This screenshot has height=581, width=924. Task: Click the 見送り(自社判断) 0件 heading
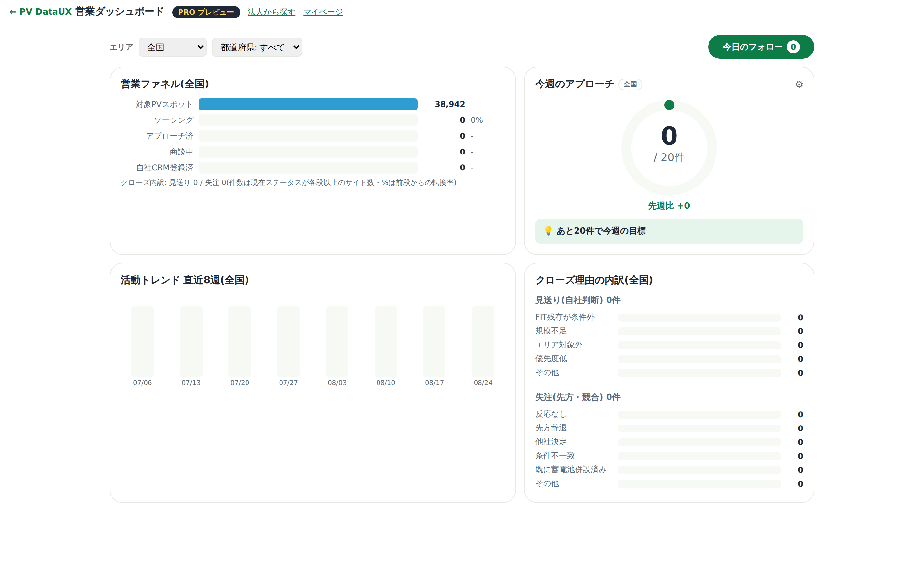578,300
